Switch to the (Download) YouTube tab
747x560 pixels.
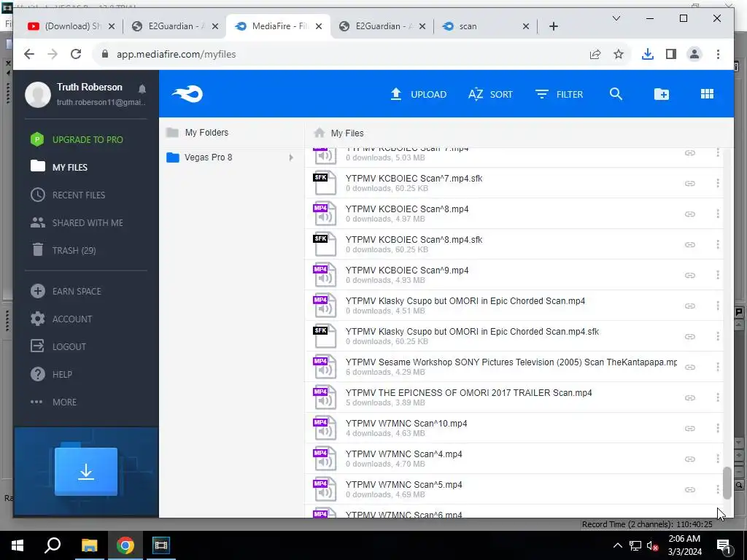(x=71, y=26)
